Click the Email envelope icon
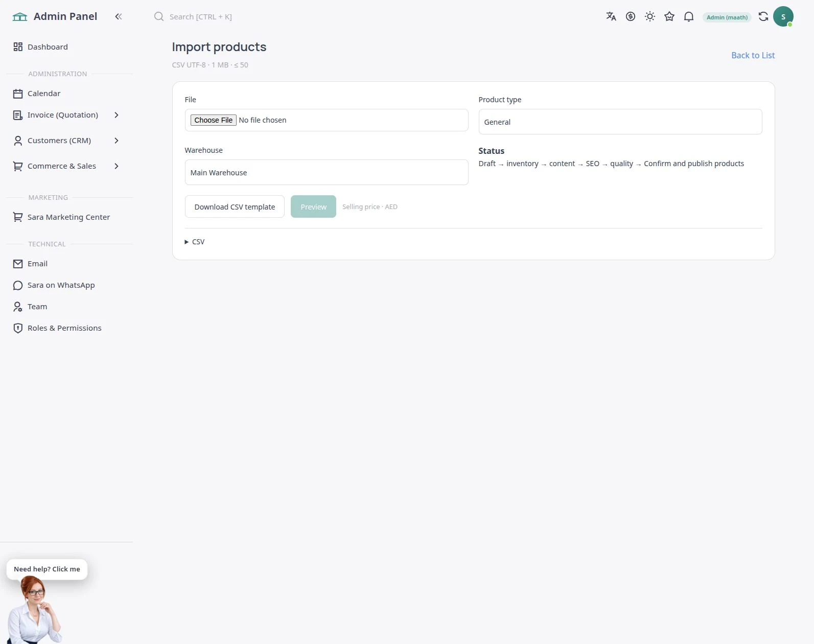814x644 pixels. pyautogui.click(x=18, y=264)
